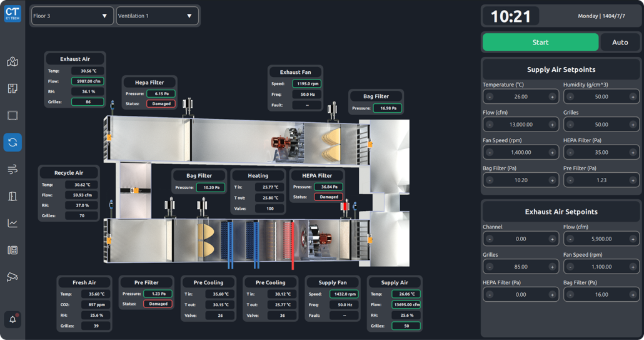
Task: Select the active ventilation cycle sidebar icon
Action: 13,143
